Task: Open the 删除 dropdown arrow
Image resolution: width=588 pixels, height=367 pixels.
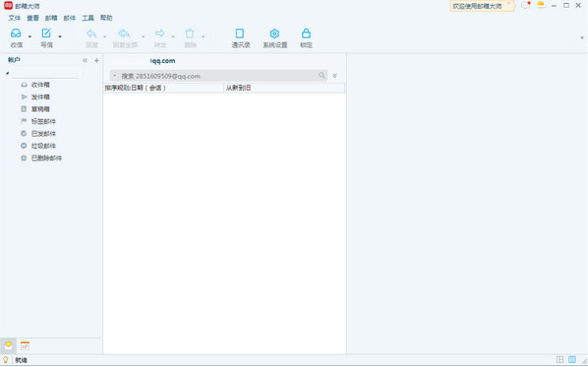Action: click(203, 36)
